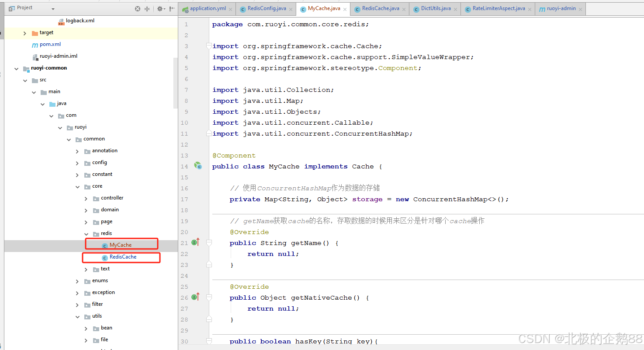Click the collapse all icon in Project panel
This screenshot has height=350, width=644.
pyautogui.click(x=147, y=9)
